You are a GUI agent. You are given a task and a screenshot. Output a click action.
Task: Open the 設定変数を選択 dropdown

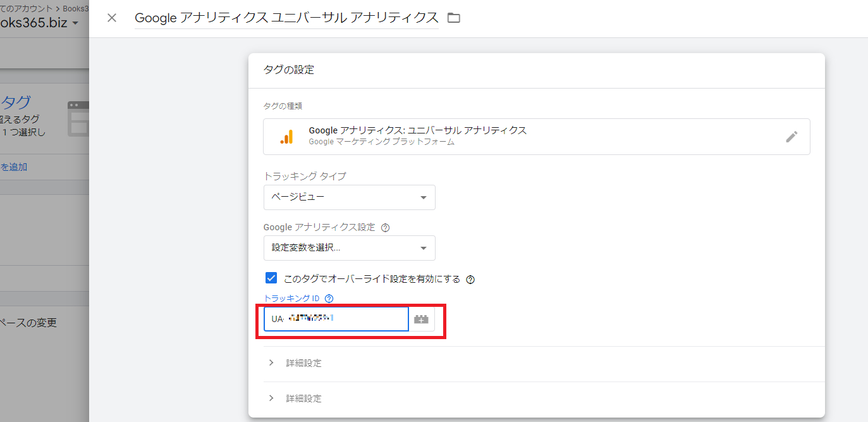[x=349, y=248]
